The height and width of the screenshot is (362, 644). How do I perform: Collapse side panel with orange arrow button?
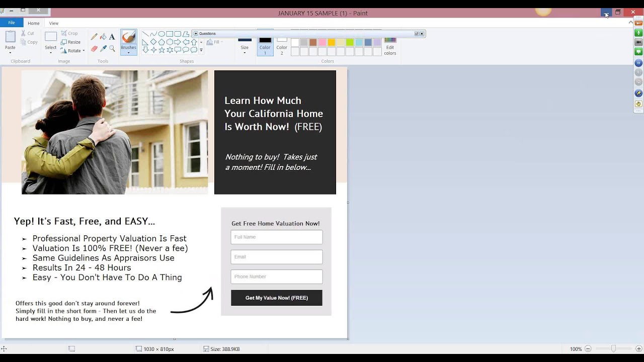pos(638,23)
